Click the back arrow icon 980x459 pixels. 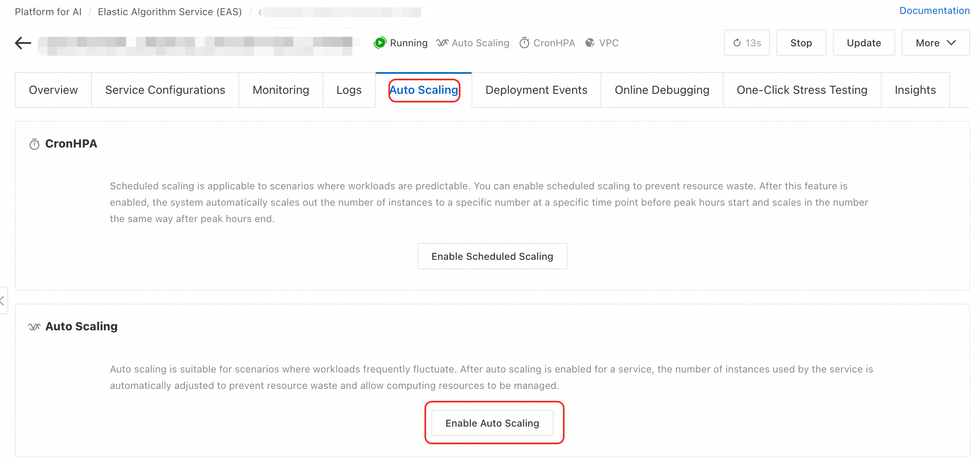point(23,43)
